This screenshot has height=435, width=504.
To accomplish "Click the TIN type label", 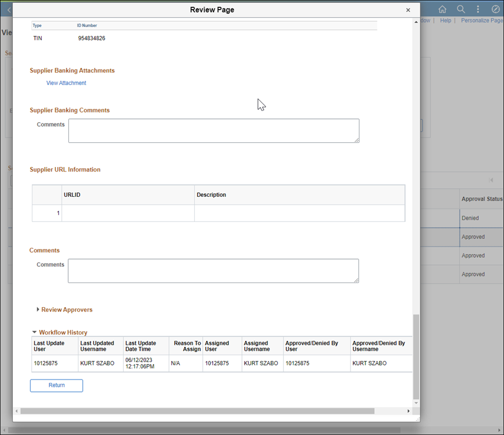I will coord(38,38).
